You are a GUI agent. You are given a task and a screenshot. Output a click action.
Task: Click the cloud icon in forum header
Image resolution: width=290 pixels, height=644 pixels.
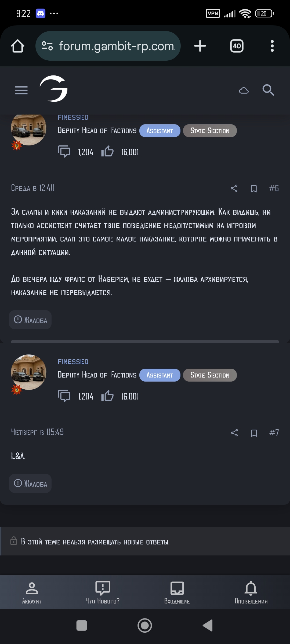(x=244, y=91)
